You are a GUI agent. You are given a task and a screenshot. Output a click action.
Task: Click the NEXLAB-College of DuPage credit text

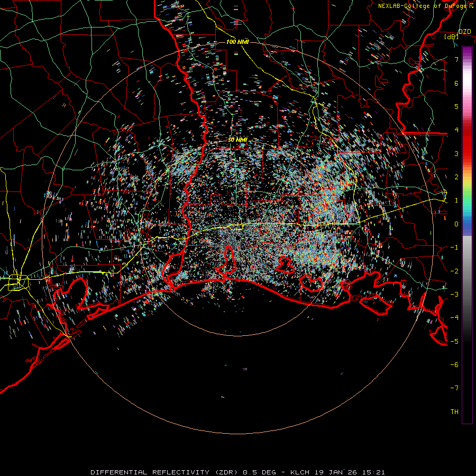(422, 6)
